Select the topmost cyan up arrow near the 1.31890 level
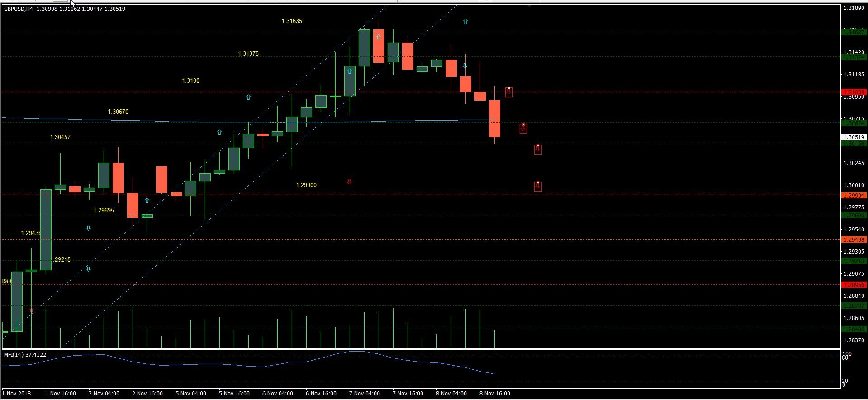Image resolution: width=868 pixels, height=400 pixels. point(465,21)
